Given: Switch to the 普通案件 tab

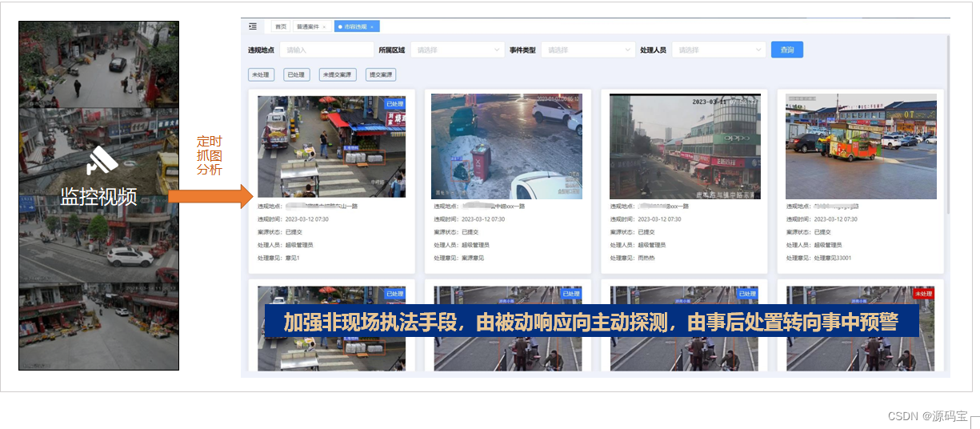Looking at the screenshot, I should 308,26.
